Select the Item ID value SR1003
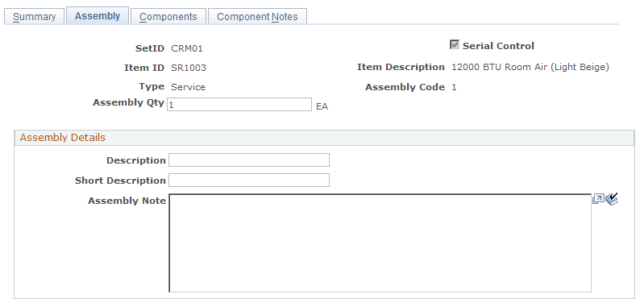 [x=189, y=68]
